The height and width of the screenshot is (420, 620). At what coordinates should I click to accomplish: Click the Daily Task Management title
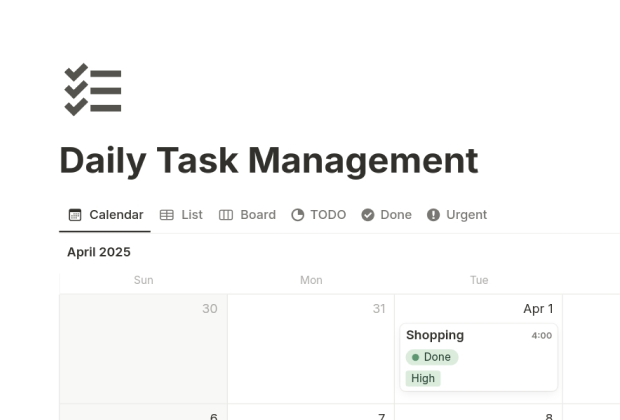pyautogui.click(x=268, y=160)
